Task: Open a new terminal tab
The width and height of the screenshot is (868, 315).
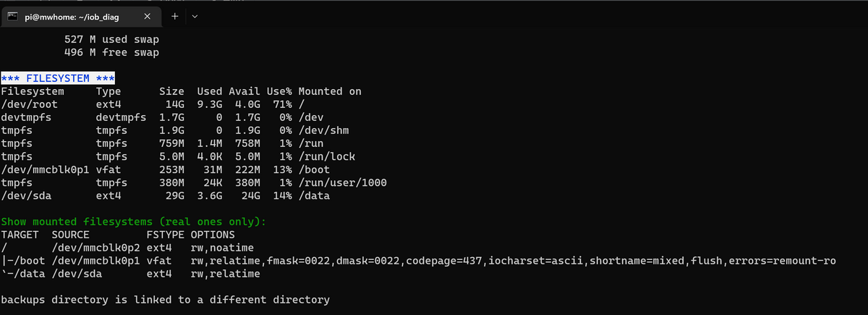Action: [x=176, y=15]
